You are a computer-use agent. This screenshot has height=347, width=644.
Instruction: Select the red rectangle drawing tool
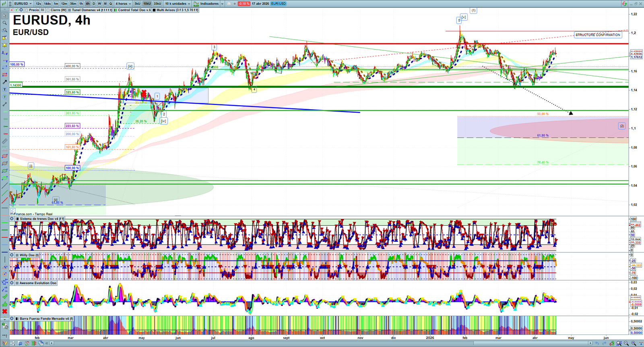pos(4,75)
